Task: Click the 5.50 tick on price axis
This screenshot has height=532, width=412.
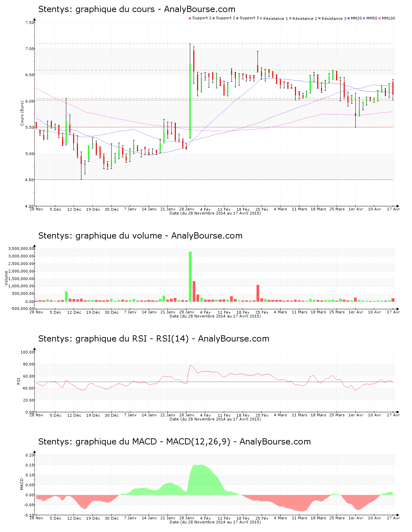Action: (30, 127)
